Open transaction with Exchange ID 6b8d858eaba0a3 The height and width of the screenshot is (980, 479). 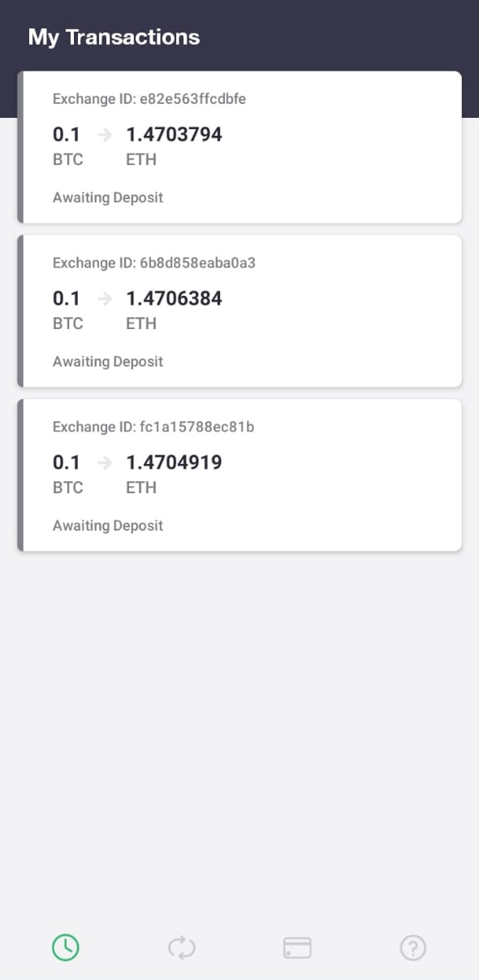[x=239, y=311]
